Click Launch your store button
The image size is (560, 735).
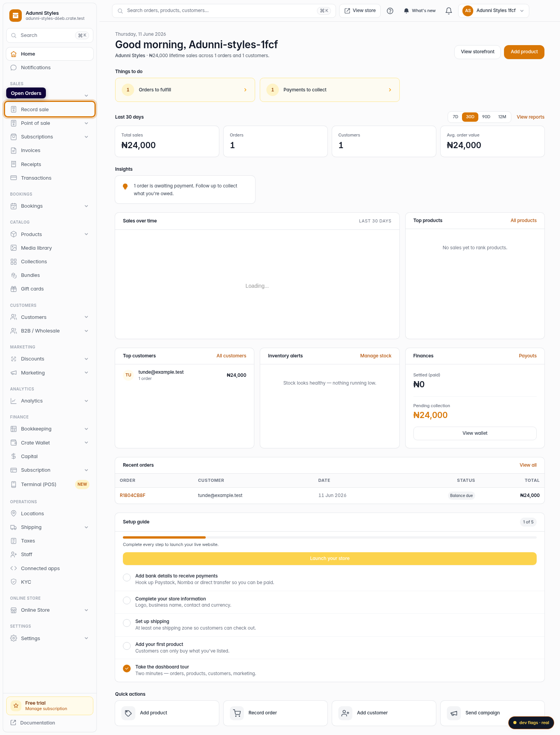(x=330, y=558)
